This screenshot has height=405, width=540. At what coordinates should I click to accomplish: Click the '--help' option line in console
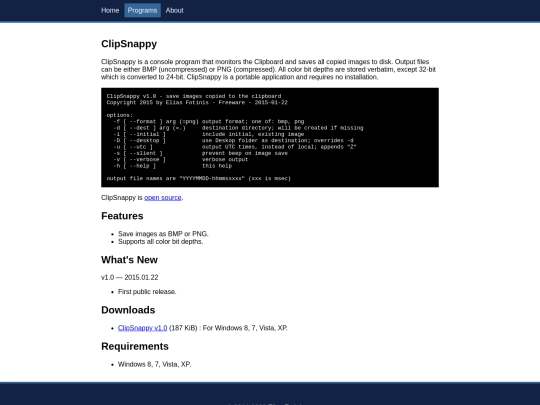(173, 166)
